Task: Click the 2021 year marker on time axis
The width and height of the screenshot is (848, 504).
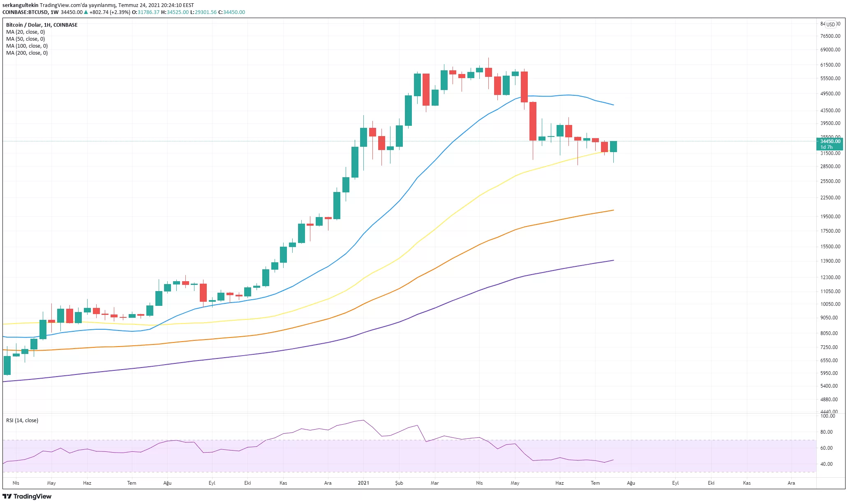Action: pyautogui.click(x=363, y=483)
